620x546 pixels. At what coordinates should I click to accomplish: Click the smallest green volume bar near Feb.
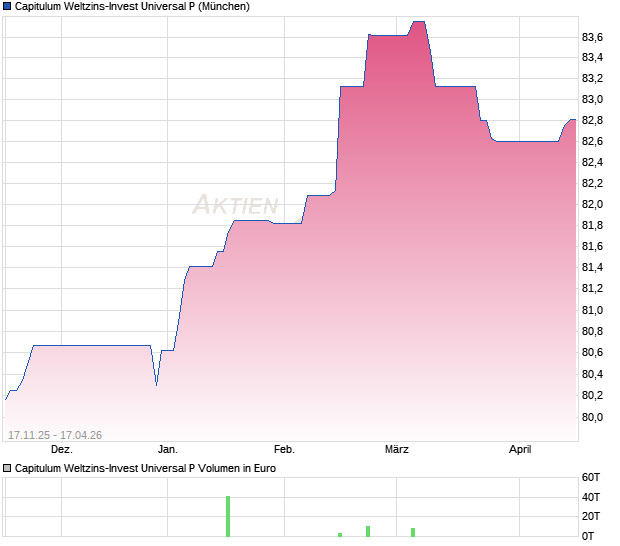coord(340,534)
